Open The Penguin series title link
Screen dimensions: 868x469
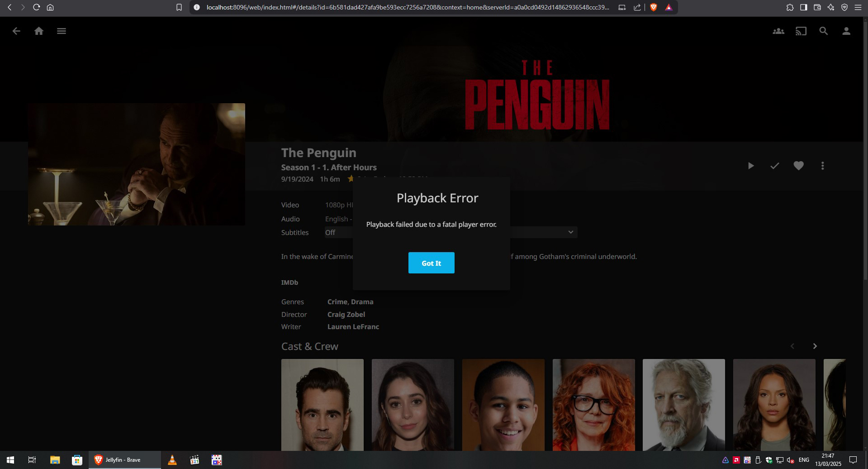click(x=318, y=153)
